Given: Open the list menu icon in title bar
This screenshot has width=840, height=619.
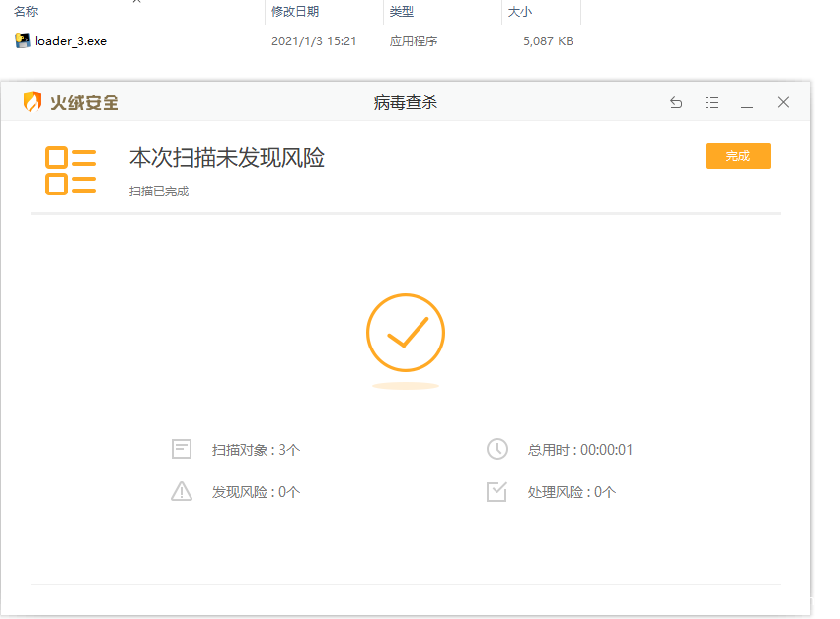Looking at the screenshot, I should pos(712,102).
